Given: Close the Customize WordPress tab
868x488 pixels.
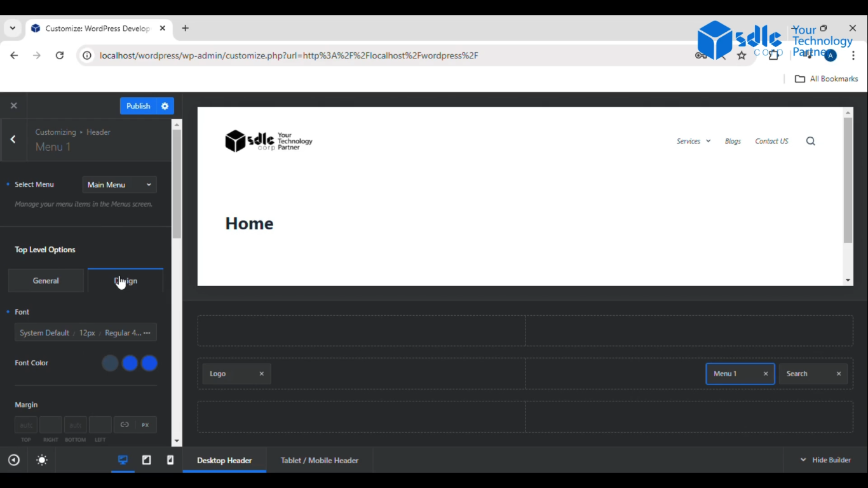Looking at the screenshot, I should coord(163,28).
